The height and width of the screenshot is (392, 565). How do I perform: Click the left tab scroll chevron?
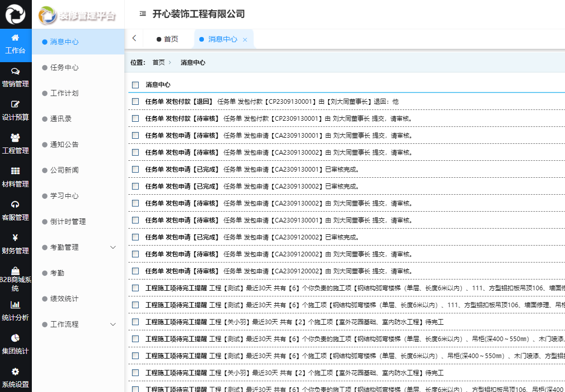coord(135,38)
